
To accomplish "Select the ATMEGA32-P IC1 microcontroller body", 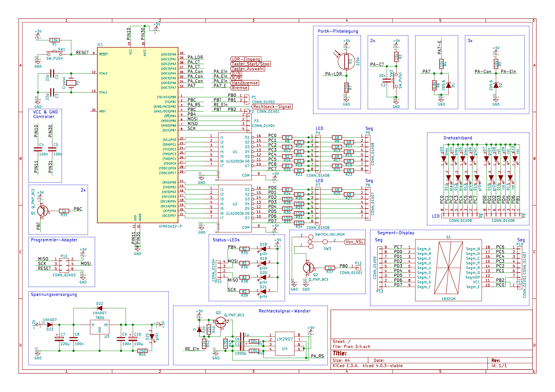I will tap(138, 135).
